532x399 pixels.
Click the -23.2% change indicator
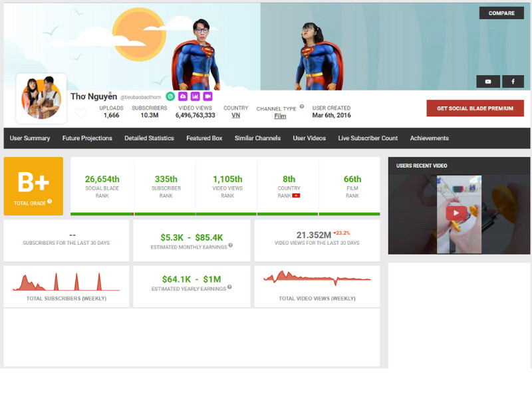(x=342, y=233)
